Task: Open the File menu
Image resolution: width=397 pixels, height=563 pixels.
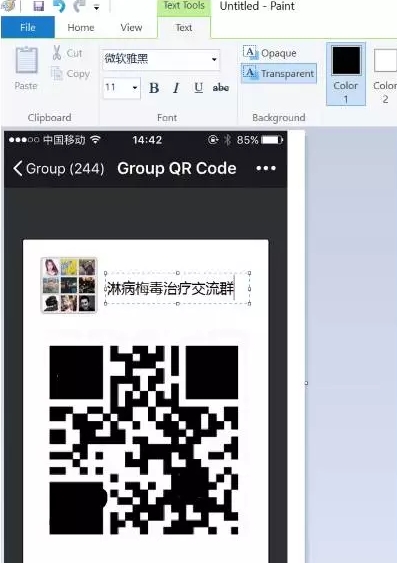Action: click(28, 27)
